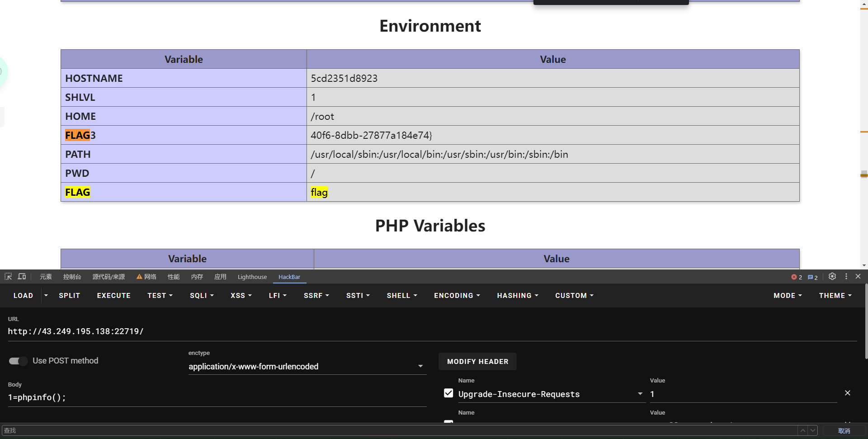Switch to the 元素 (Elements) tab
Screen dimensions: 868x439
[x=46, y=277]
